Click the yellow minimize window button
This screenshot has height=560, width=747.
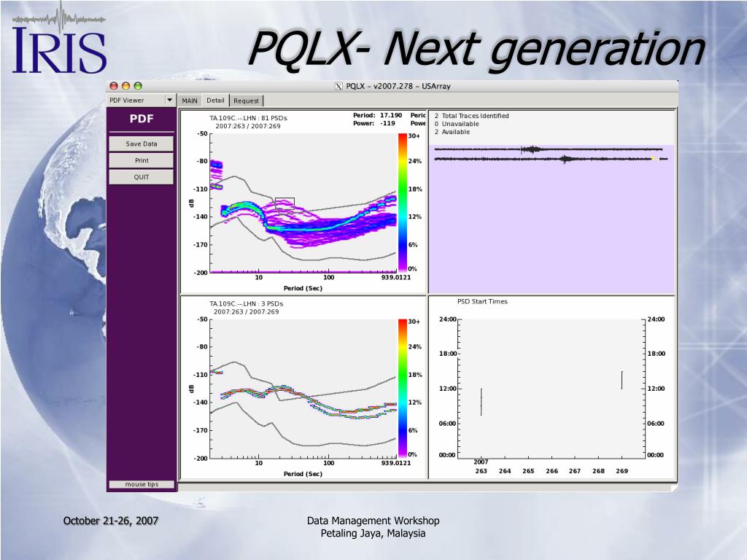(x=125, y=86)
